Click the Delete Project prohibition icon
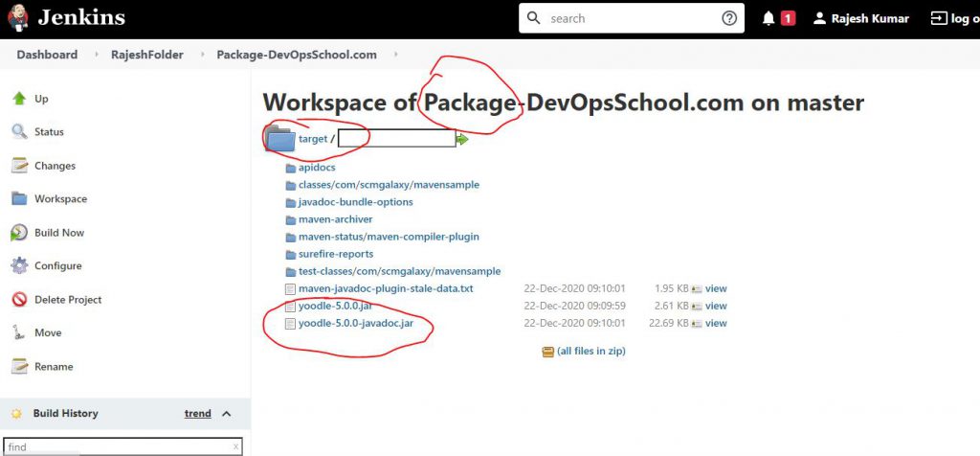Viewport: 980px width, 456px height. 18,300
